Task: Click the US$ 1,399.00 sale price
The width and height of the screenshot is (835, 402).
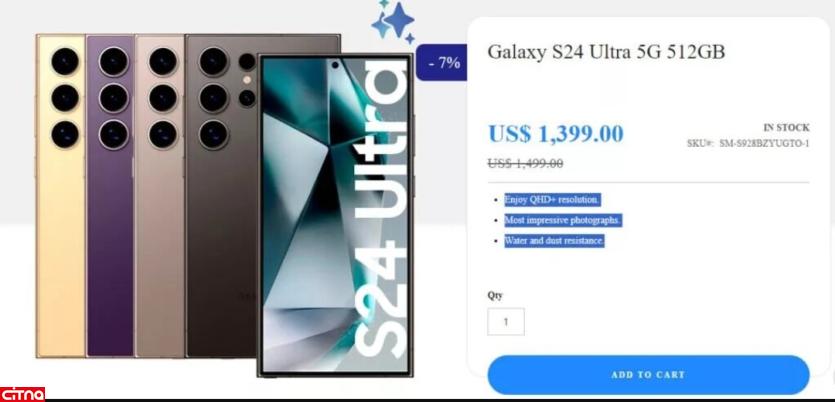Action: point(555,133)
